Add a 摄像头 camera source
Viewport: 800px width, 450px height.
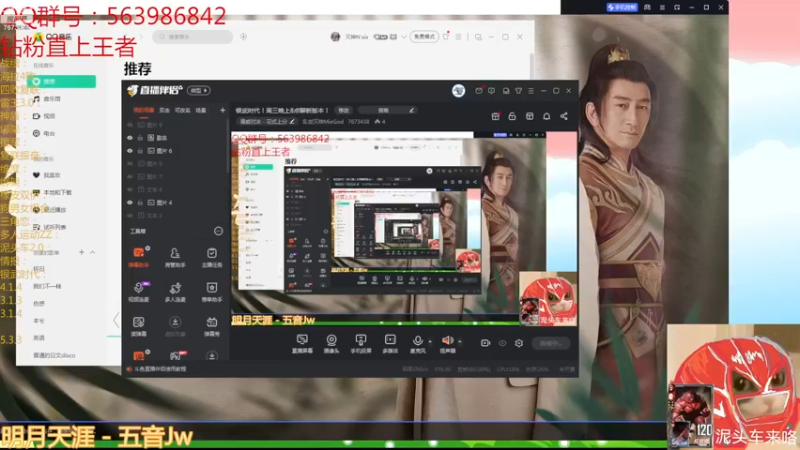coord(331,344)
